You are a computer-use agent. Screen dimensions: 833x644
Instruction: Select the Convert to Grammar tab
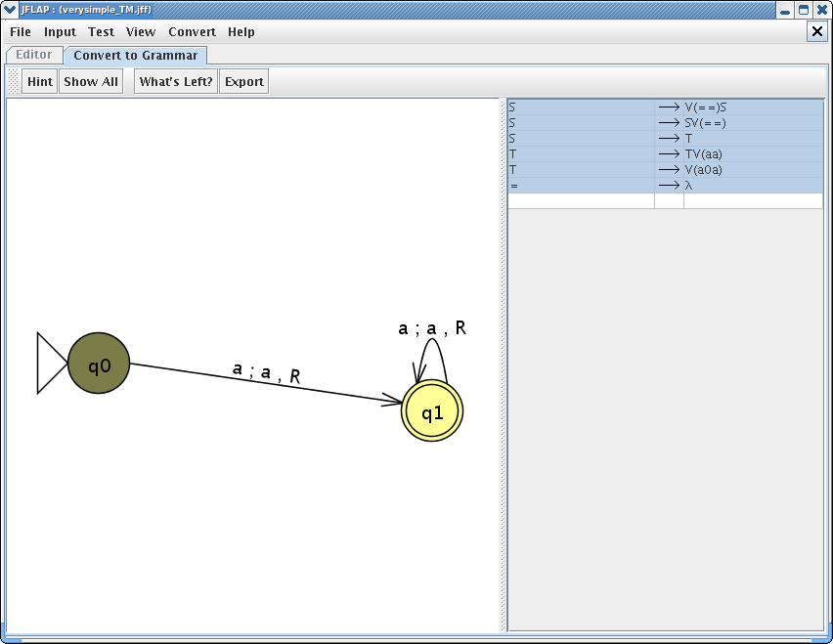[x=136, y=56]
